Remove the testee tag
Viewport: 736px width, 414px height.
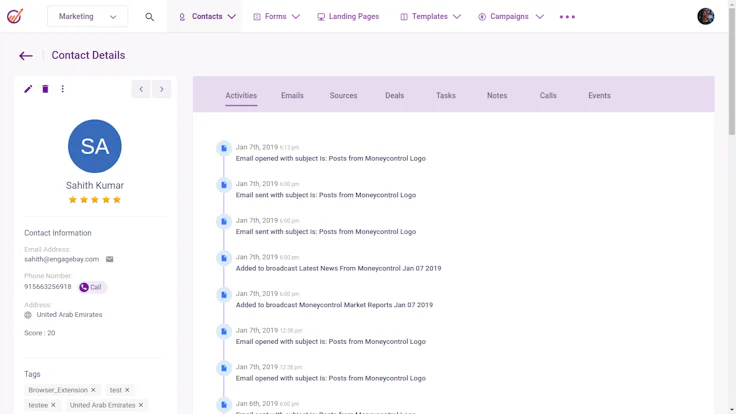[x=53, y=405]
